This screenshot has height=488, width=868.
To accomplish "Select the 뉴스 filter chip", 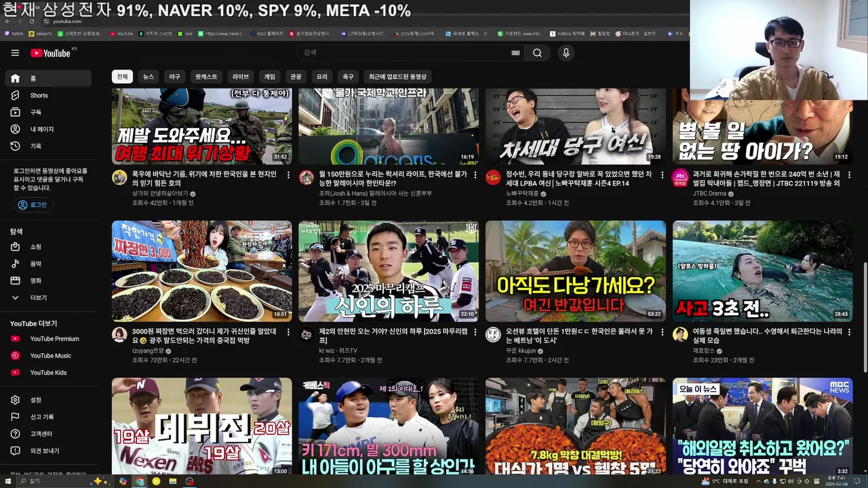I will (x=149, y=77).
